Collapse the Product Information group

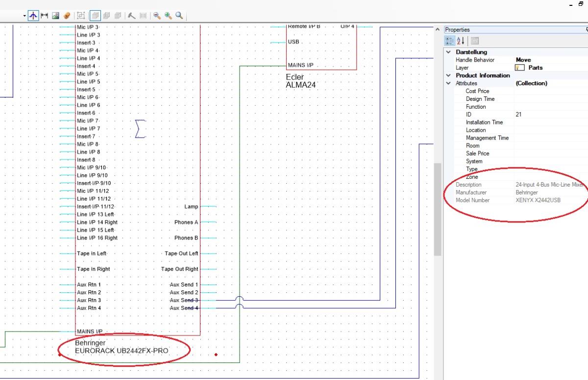[x=448, y=75]
